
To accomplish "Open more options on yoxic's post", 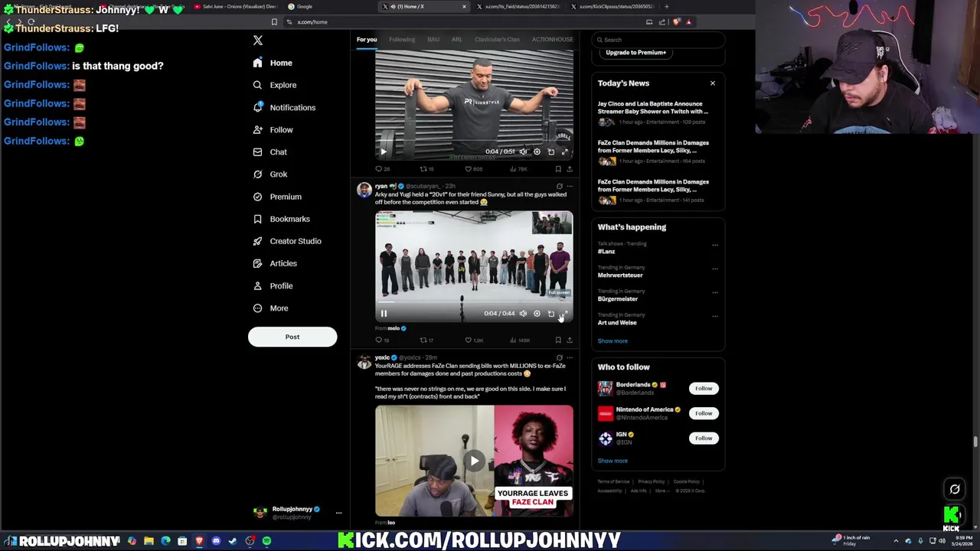I will point(569,357).
